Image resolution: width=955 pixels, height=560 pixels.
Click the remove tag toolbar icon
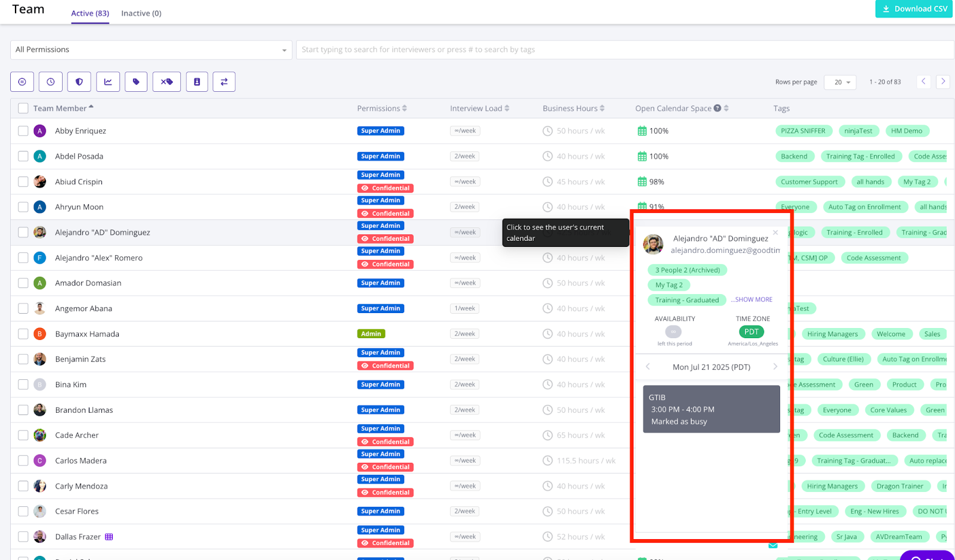click(167, 82)
